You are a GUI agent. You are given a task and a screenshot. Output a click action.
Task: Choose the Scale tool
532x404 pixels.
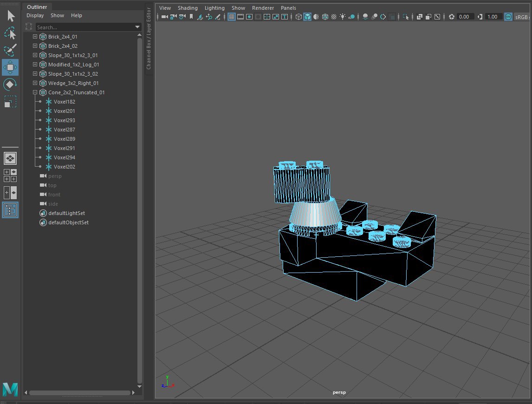tap(10, 102)
